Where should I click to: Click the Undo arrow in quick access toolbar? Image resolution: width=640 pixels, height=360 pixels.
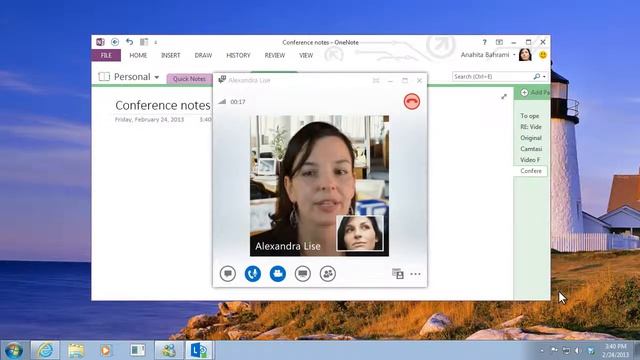[x=129, y=42]
